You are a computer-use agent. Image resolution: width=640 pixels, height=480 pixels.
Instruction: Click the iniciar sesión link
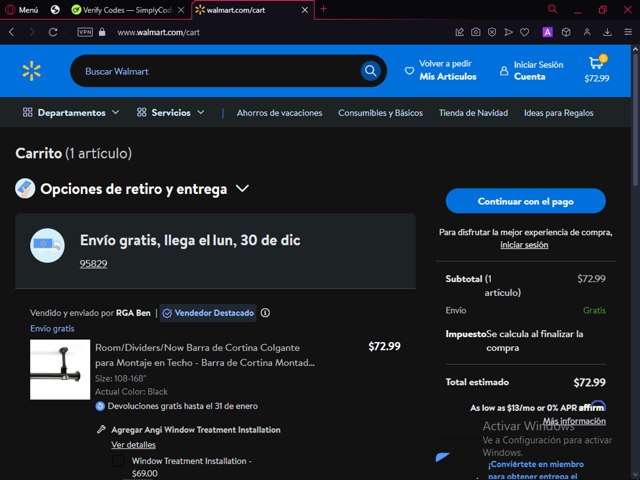[x=524, y=245]
